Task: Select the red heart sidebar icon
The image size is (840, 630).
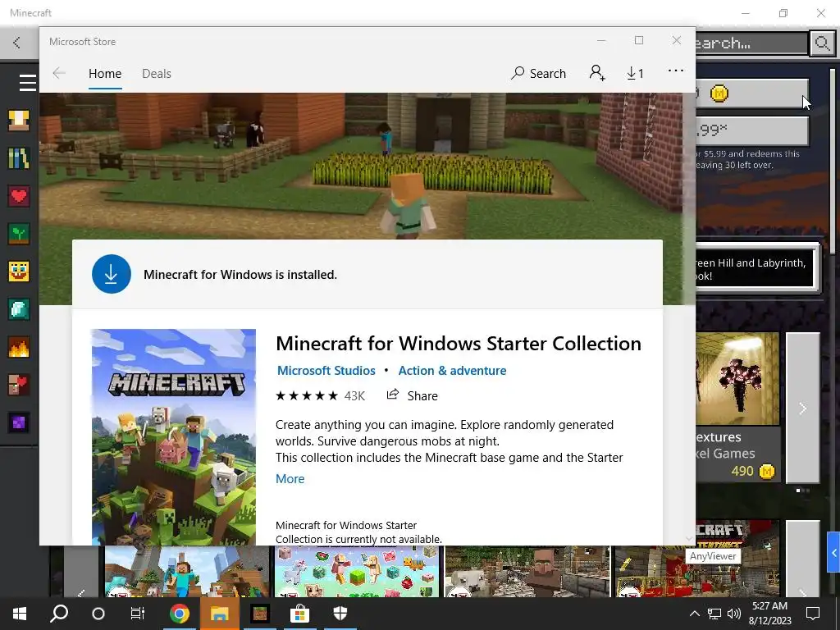Action: 19,196
